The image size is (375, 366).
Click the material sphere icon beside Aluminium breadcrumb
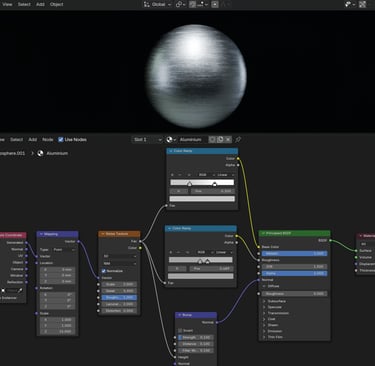click(40, 153)
